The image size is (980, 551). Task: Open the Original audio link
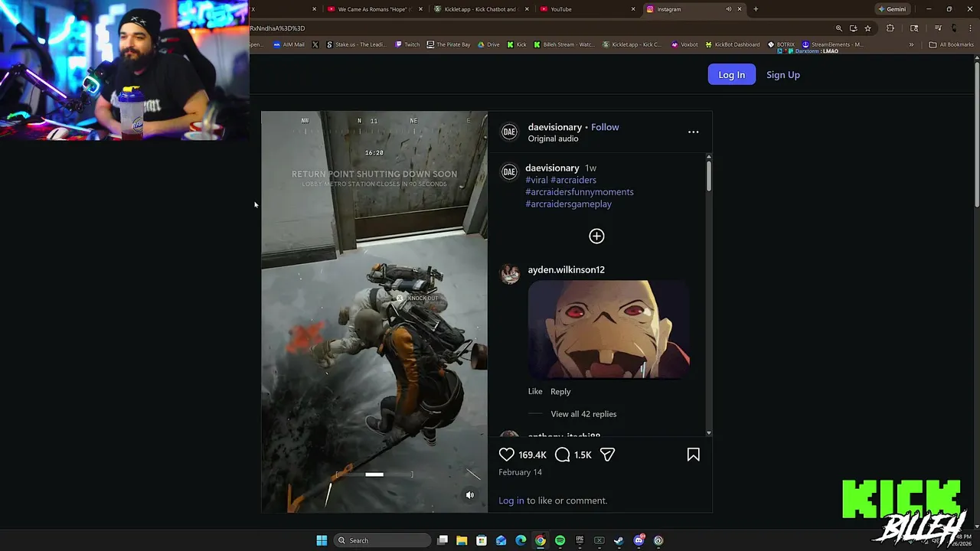click(x=553, y=139)
